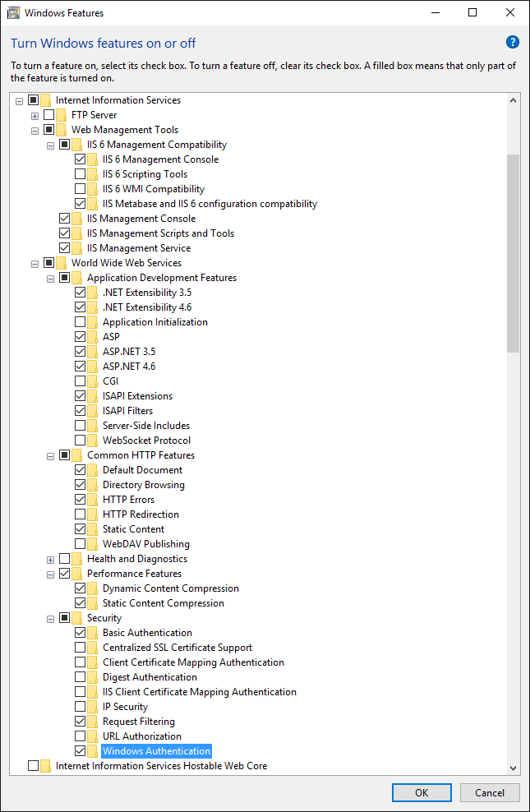The width and height of the screenshot is (530, 812).
Task: Collapse the Internet Information Services node
Action: tap(20, 101)
